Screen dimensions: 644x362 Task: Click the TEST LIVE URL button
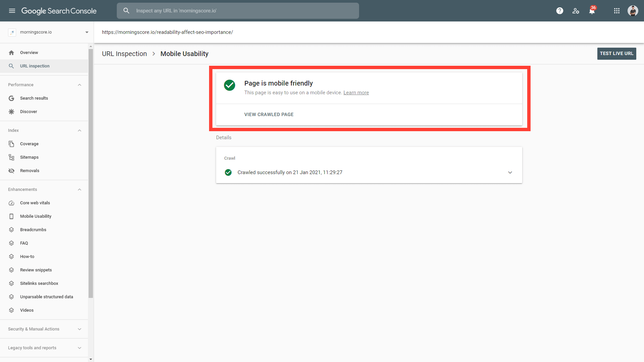(x=616, y=54)
